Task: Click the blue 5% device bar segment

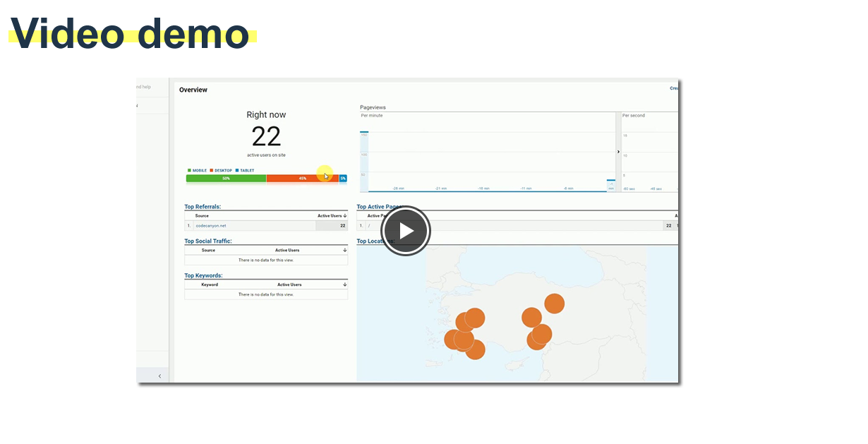Action: [x=343, y=179]
